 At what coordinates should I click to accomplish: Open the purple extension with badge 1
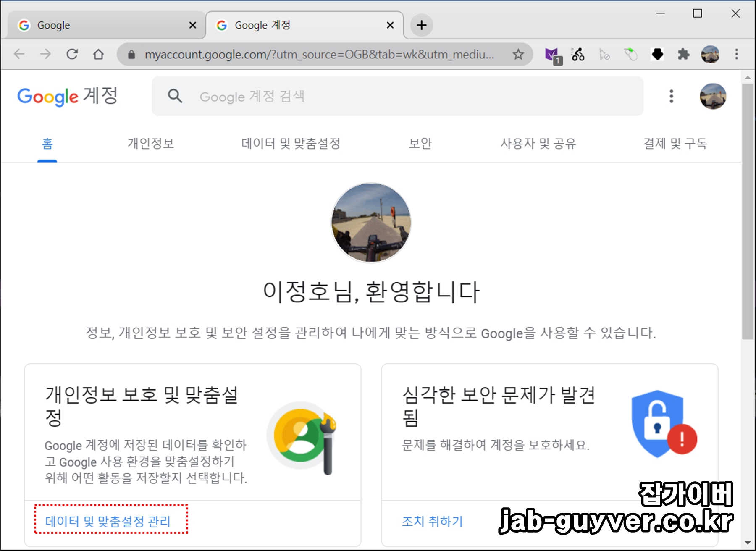(553, 55)
